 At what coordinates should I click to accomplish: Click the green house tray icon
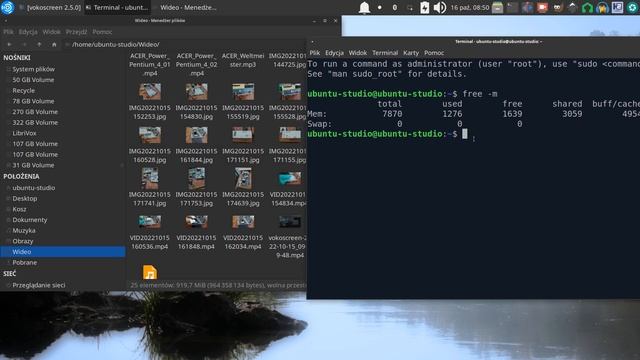click(587, 7)
